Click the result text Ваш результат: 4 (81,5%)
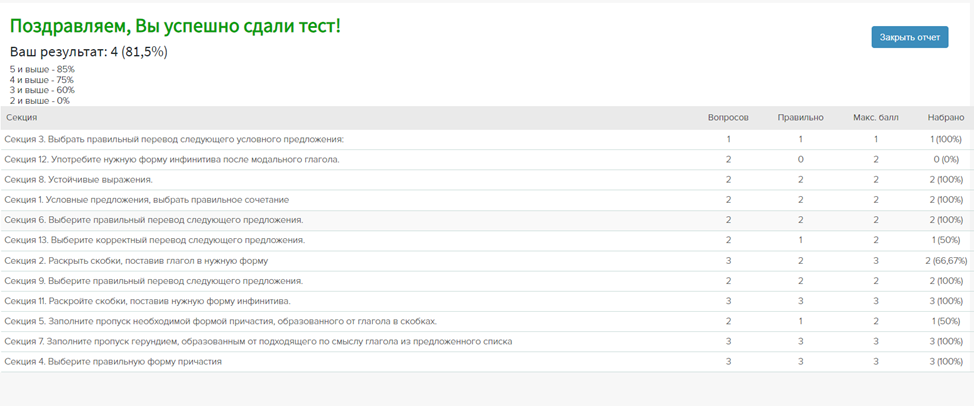 coord(89,52)
